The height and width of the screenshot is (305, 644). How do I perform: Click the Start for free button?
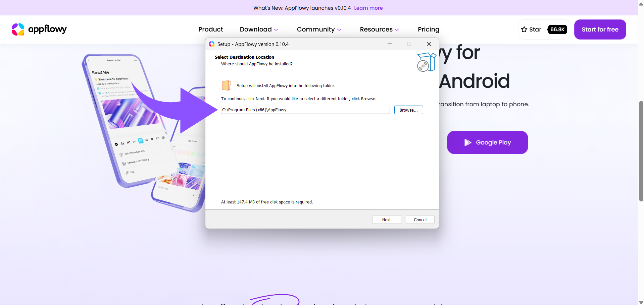pyautogui.click(x=600, y=29)
